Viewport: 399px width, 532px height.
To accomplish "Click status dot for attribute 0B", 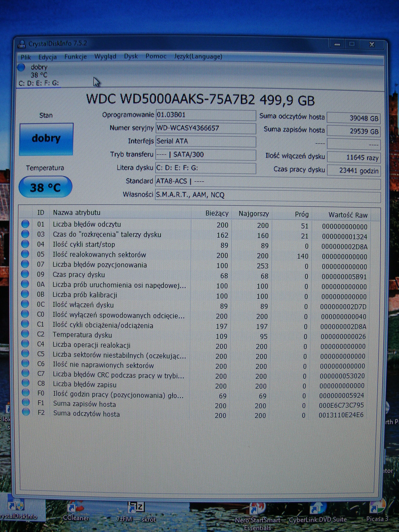I will pyautogui.click(x=25, y=294).
